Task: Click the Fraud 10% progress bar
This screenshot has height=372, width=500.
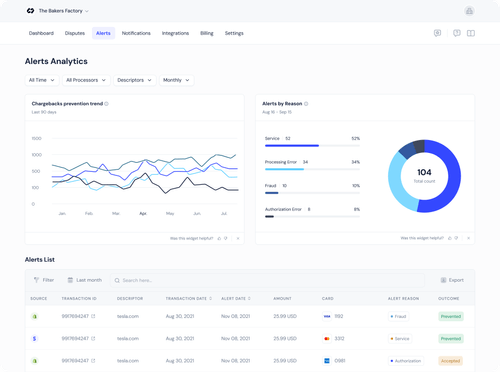Action: [312, 193]
